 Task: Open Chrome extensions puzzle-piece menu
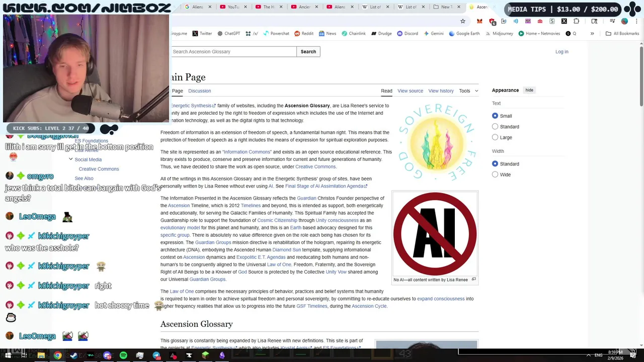pyautogui.click(x=577, y=21)
